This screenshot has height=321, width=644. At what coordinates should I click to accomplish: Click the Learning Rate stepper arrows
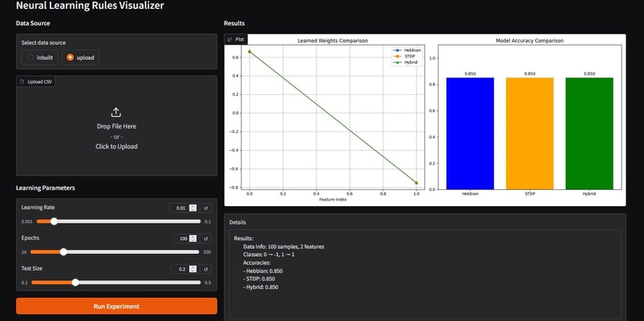pos(193,208)
